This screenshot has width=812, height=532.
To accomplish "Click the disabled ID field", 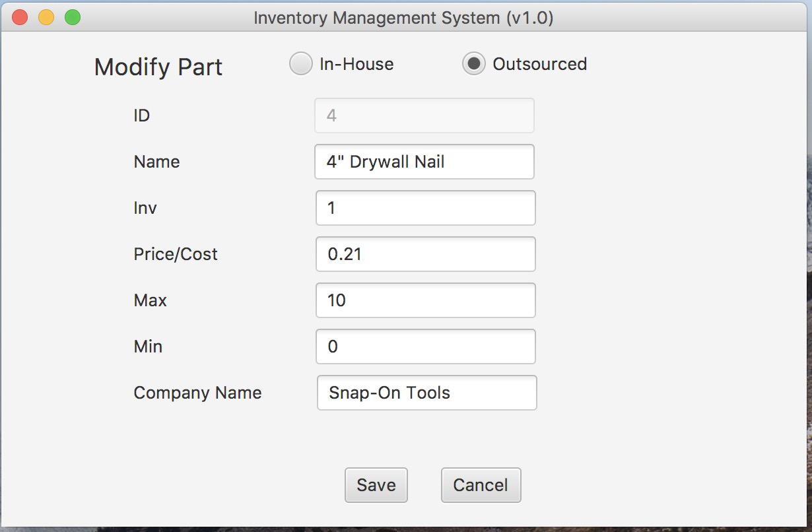I will click(x=424, y=116).
